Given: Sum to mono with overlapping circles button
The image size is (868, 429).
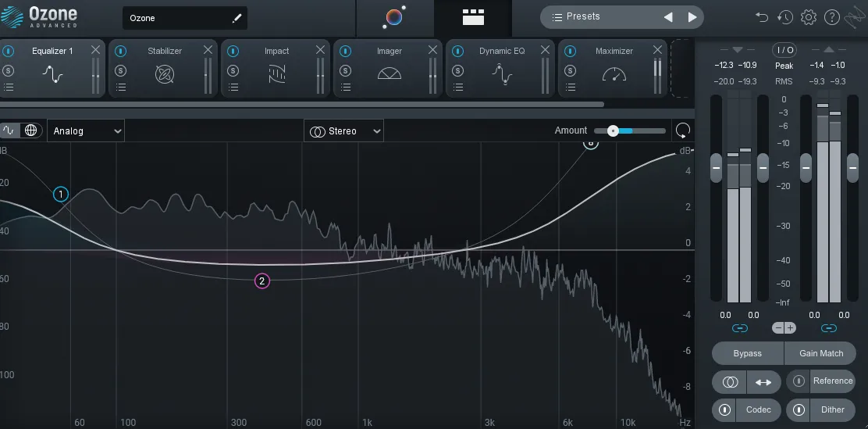Looking at the screenshot, I should pos(730,382).
